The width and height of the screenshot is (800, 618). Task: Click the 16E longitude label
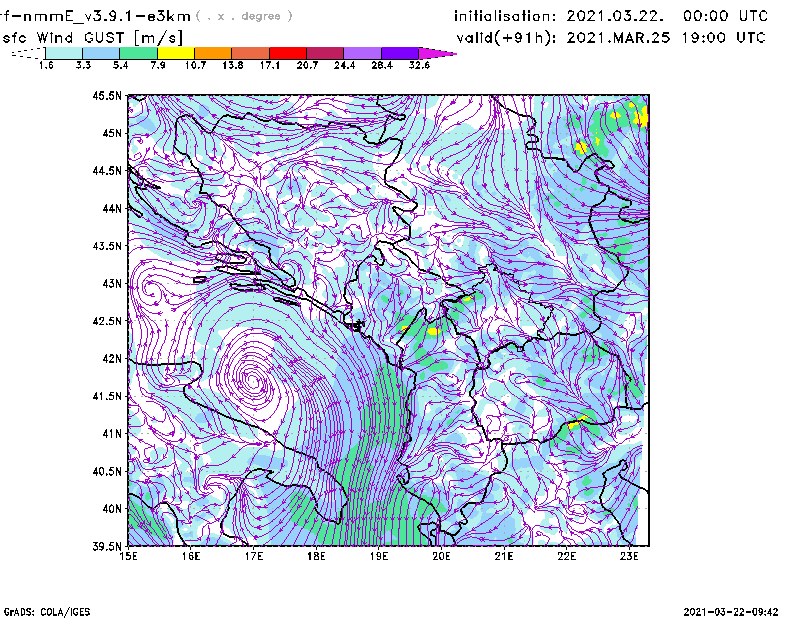(x=191, y=556)
